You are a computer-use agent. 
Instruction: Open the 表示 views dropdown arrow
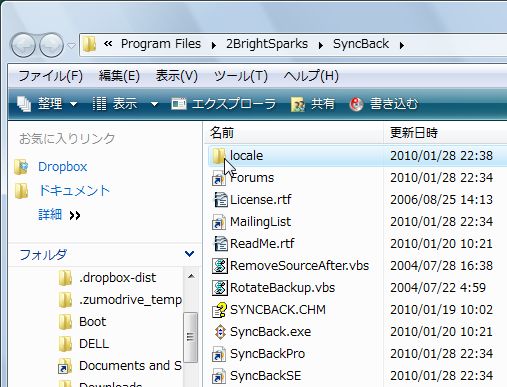click(154, 104)
